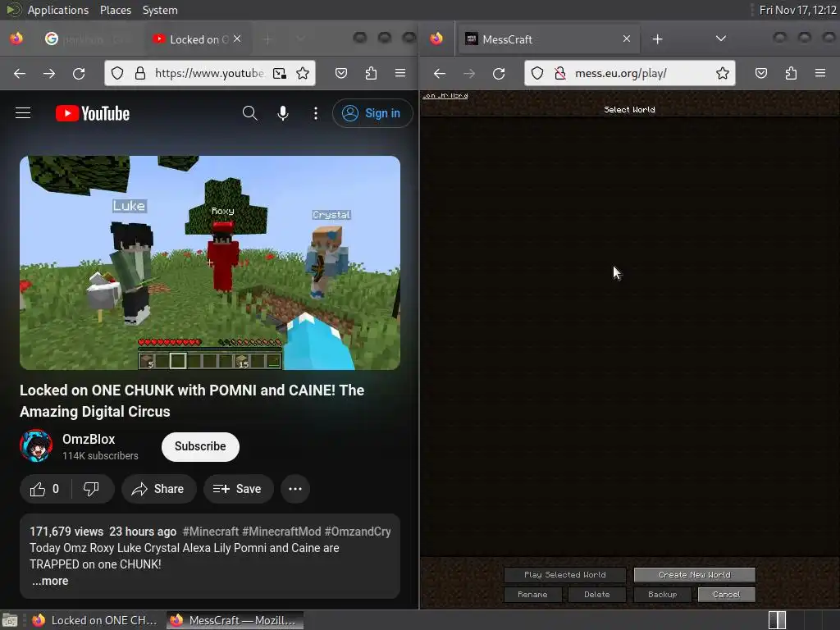The image size is (840, 630).
Task: Share the YouTube video
Action: pyautogui.click(x=158, y=489)
